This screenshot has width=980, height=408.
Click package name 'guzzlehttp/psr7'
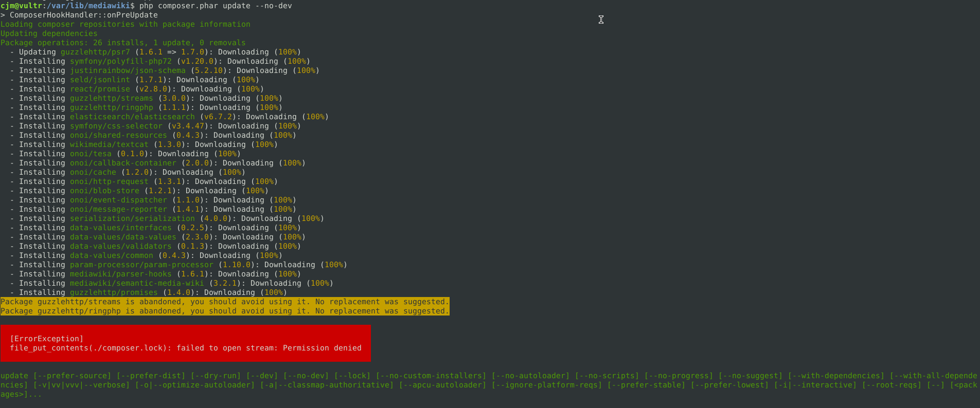tap(96, 52)
